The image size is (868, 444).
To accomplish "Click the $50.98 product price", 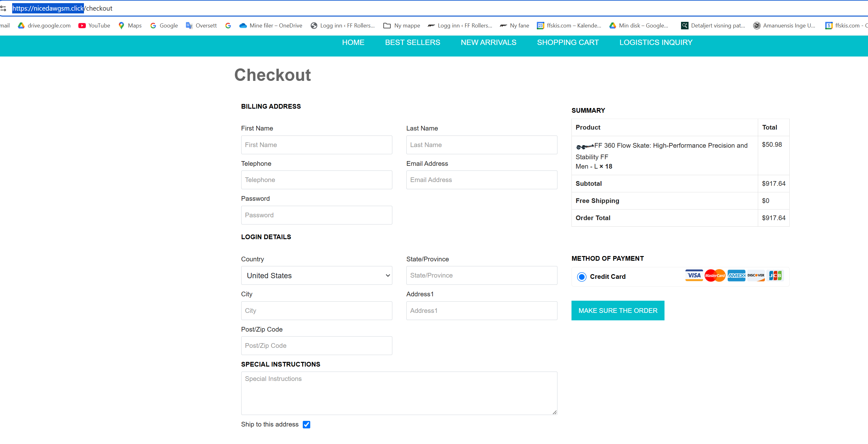I will point(772,145).
